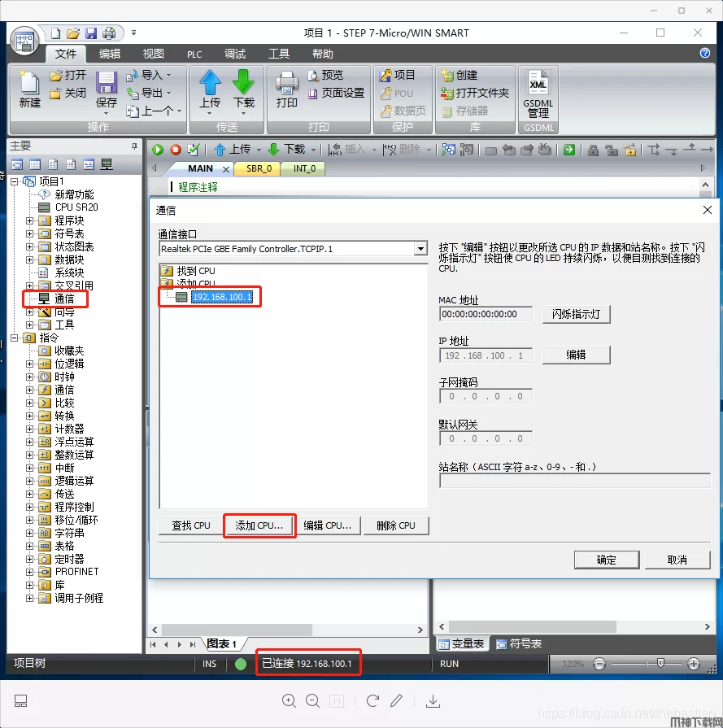Open the 文件 ribbon tab
Screen dimensions: 723x728
(x=66, y=54)
